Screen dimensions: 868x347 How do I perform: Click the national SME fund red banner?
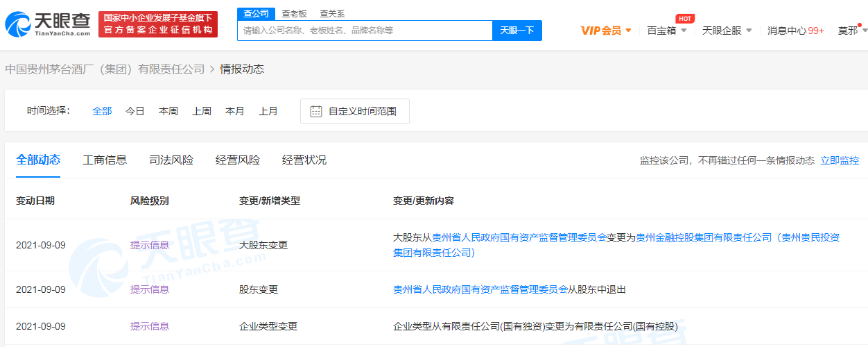(158, 24)
